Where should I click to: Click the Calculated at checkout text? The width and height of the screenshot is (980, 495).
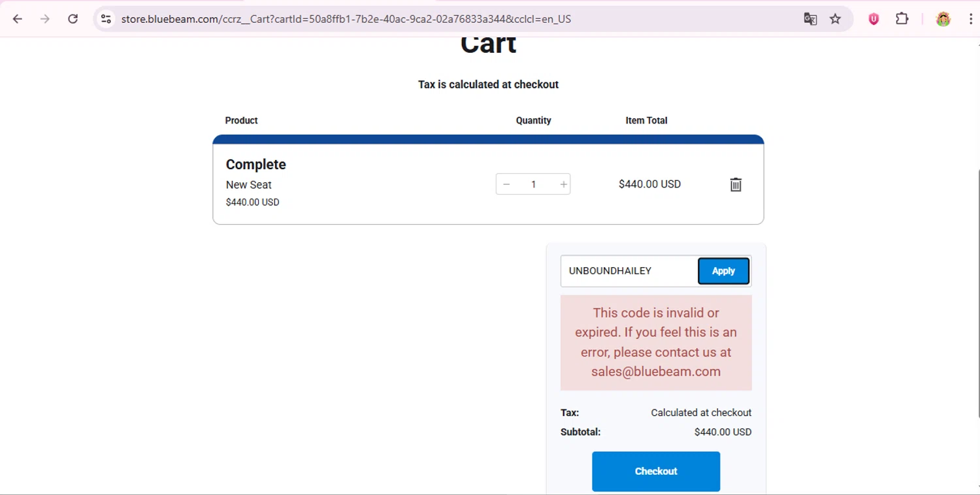click(701, 413)
